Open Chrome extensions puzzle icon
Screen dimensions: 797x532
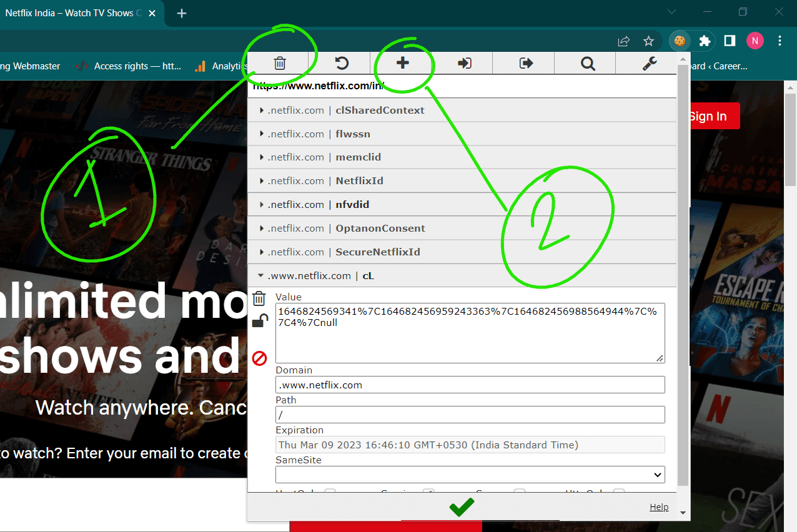pyautogui.click(x=705, y=41)
